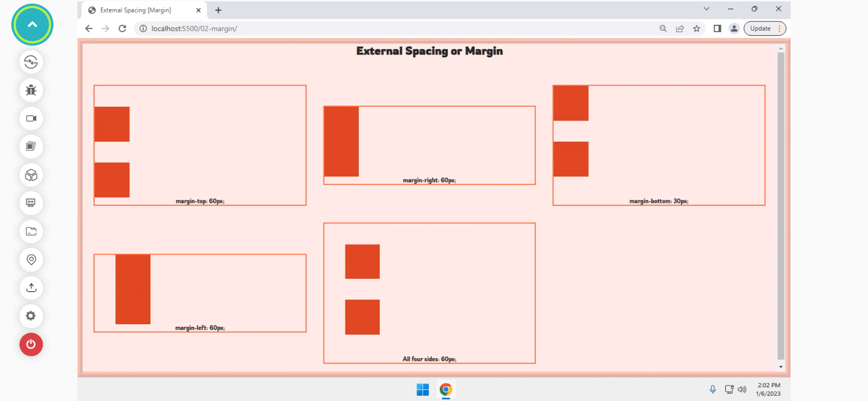
Task: Go back with the browser back arrow
Action: (89, 29)
